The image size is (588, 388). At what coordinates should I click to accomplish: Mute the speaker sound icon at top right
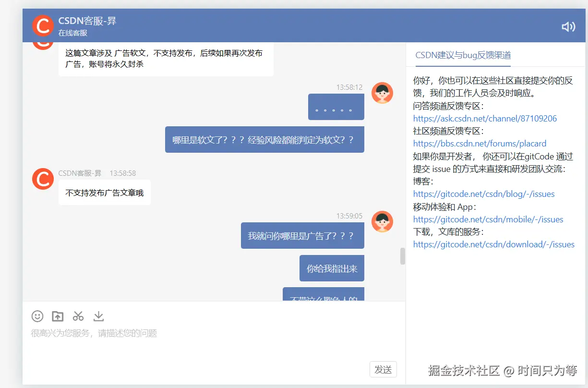568,27
